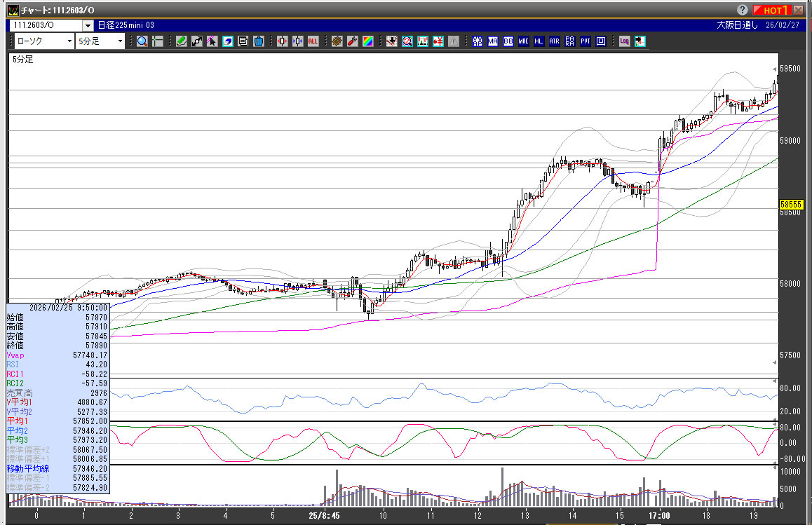
Task: Toggle the ATR indicator button
Action: tap(554, 41)
